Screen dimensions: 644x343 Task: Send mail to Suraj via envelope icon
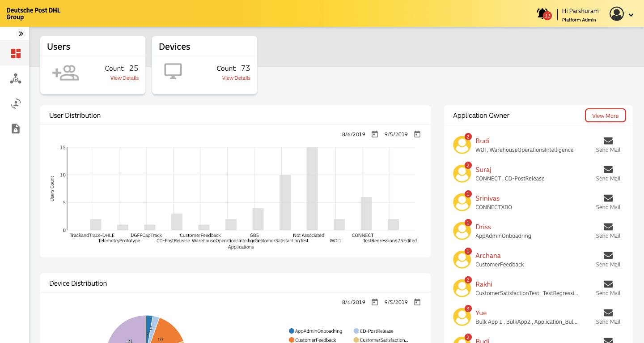608,169
